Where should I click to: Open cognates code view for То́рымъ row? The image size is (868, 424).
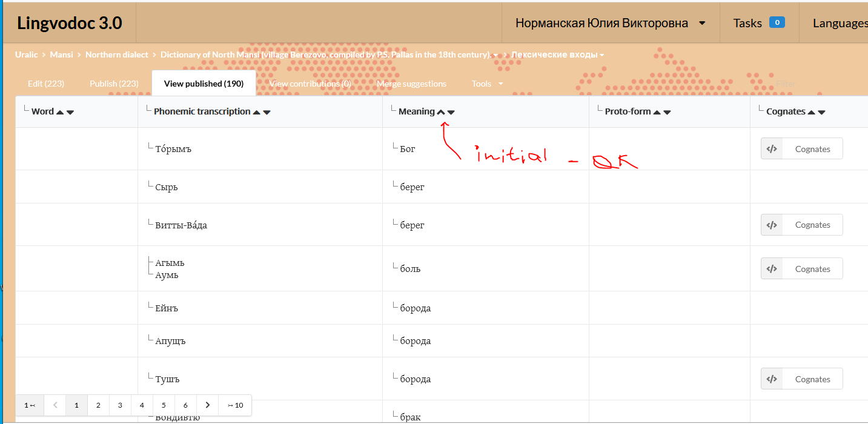[x=772, y=148]
